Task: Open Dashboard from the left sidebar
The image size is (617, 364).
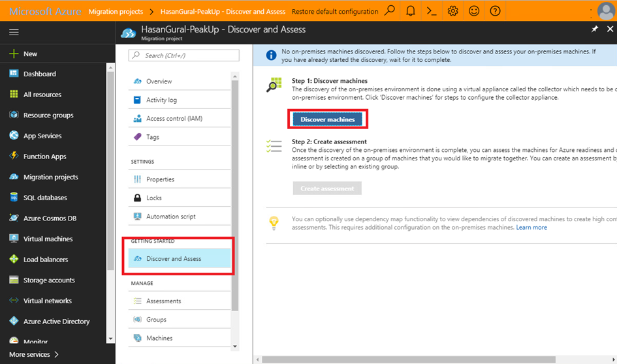Action: (39, 74)
